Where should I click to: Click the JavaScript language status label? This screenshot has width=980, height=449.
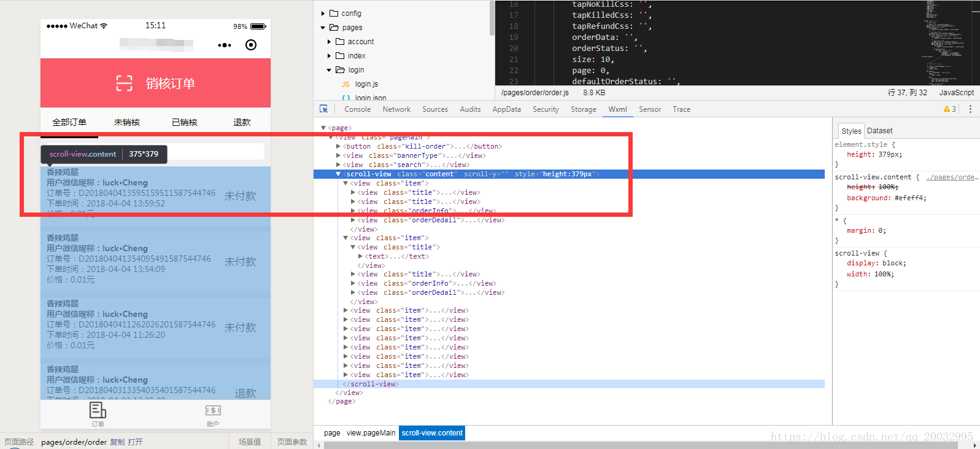[956, 93]
